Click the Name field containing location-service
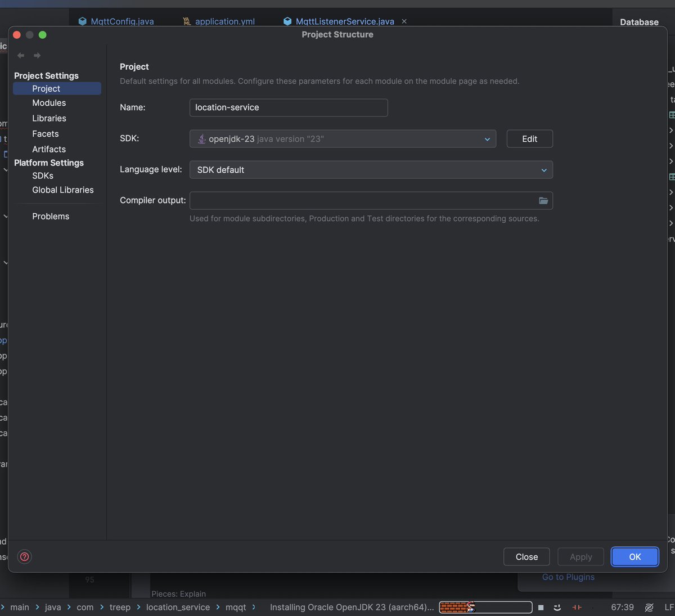Viewport: 675px width, 616px height. pos(288,107)
